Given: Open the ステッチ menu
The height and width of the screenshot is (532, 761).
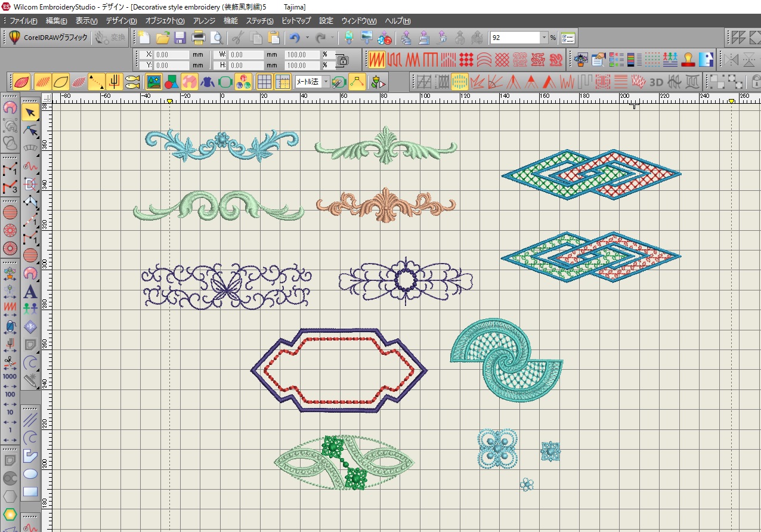Looking at the screenshot, I should 259,21.
